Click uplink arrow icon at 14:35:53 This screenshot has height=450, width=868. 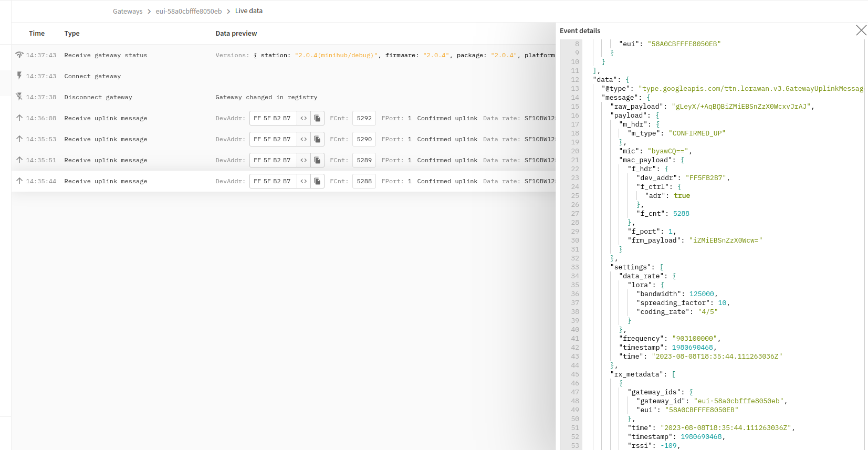tap(19, 139)
